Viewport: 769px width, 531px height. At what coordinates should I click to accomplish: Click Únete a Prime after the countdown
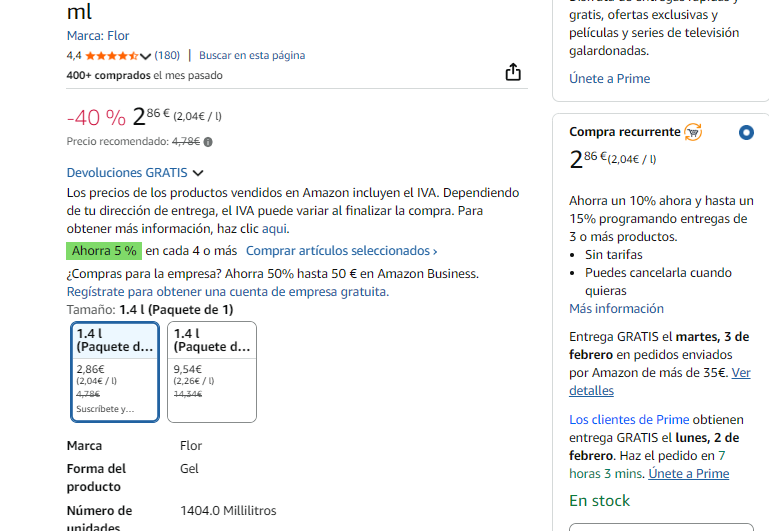click(x=689, y=474)
